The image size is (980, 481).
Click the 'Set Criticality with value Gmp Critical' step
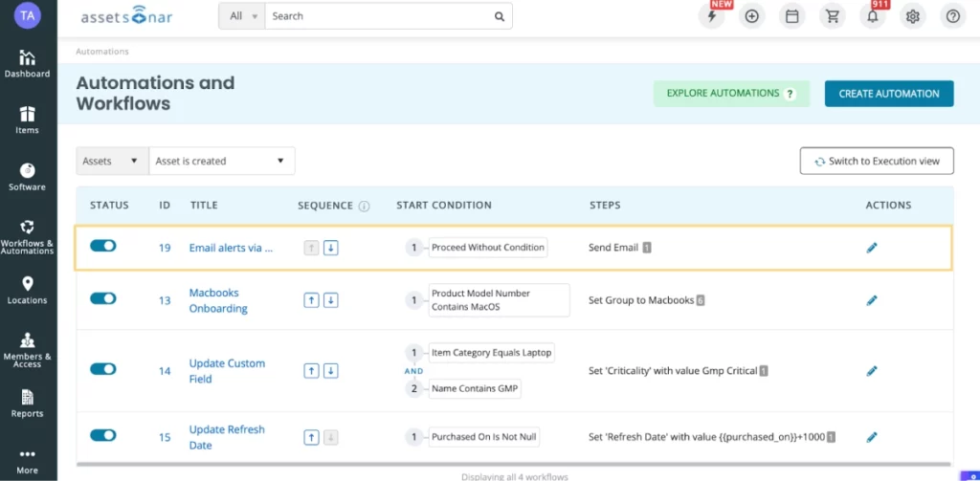click(673, 371)
